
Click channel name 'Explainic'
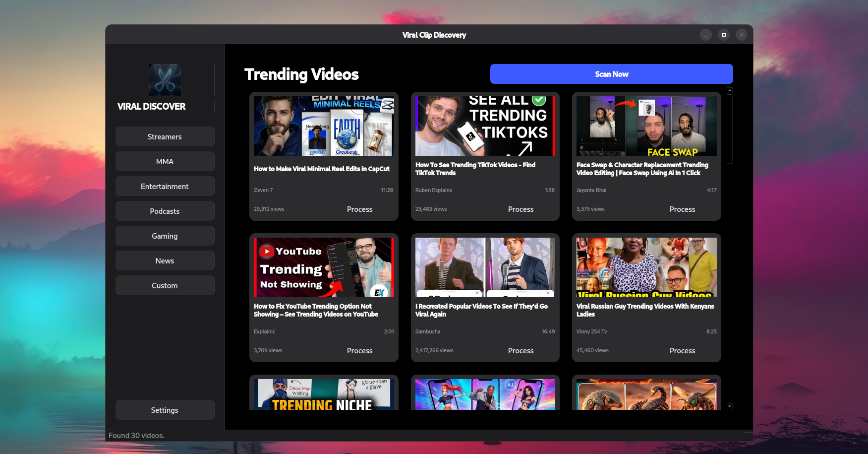point(264,331)
